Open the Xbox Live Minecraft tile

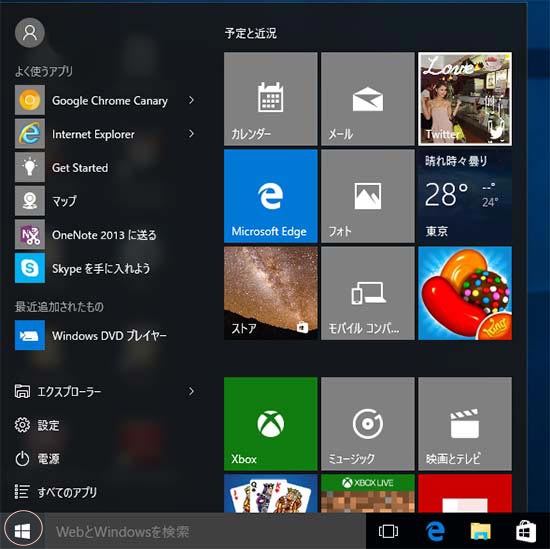click(368, 493)
